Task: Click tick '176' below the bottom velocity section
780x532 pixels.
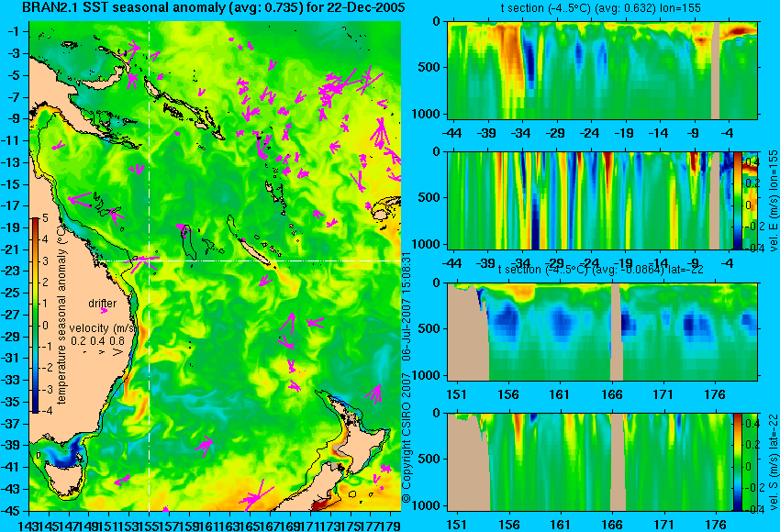Action: pos(716,525)
